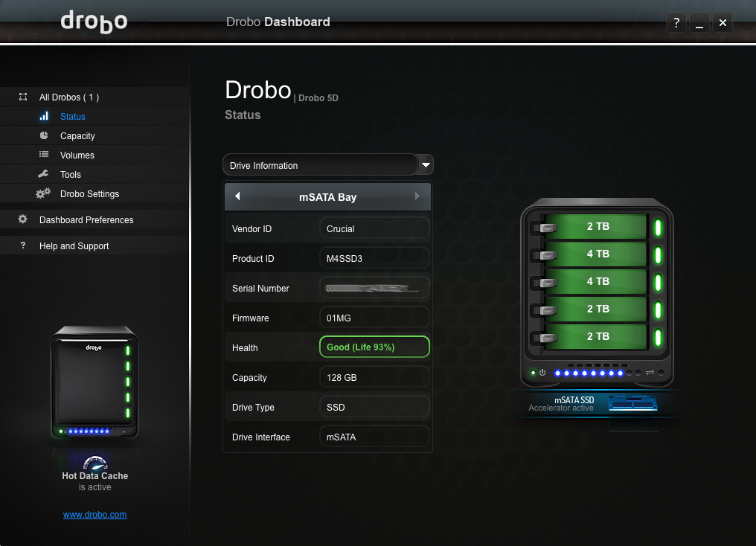Select the third bay 4 TB drive
Image resolution: width=756 pixels, height=546 pixels.
tap(595, 281)
